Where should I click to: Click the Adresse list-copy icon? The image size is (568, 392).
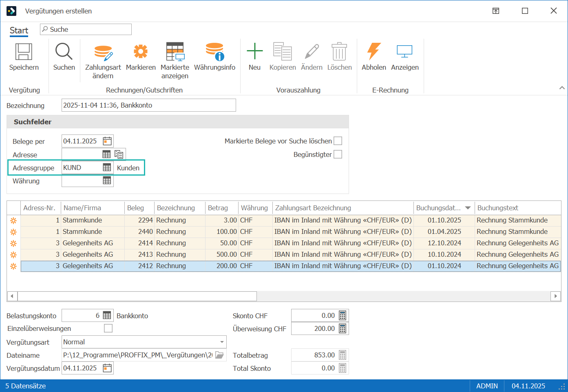tap(119, 154)
